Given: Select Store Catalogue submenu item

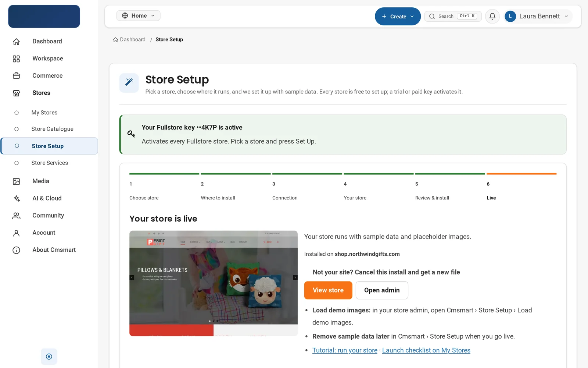Looking at the screenshot, I should (49, 129).
